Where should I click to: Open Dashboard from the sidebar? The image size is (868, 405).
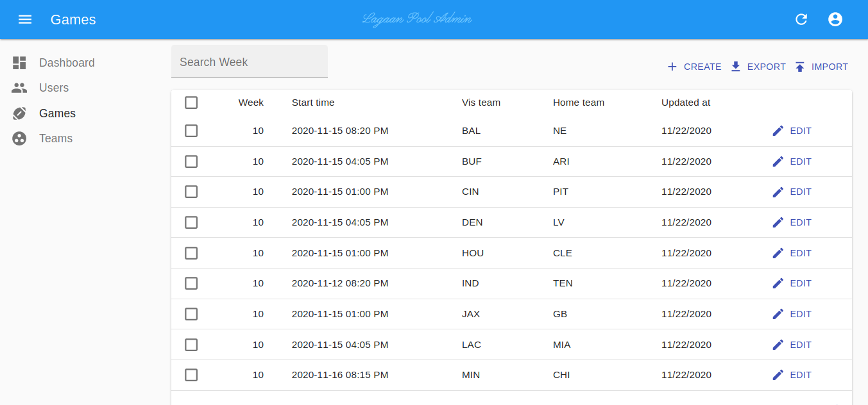click(67, 63)
